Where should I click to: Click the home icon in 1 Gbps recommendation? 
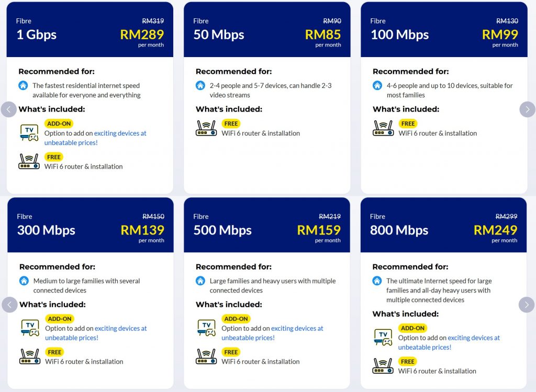coord(23,85)
